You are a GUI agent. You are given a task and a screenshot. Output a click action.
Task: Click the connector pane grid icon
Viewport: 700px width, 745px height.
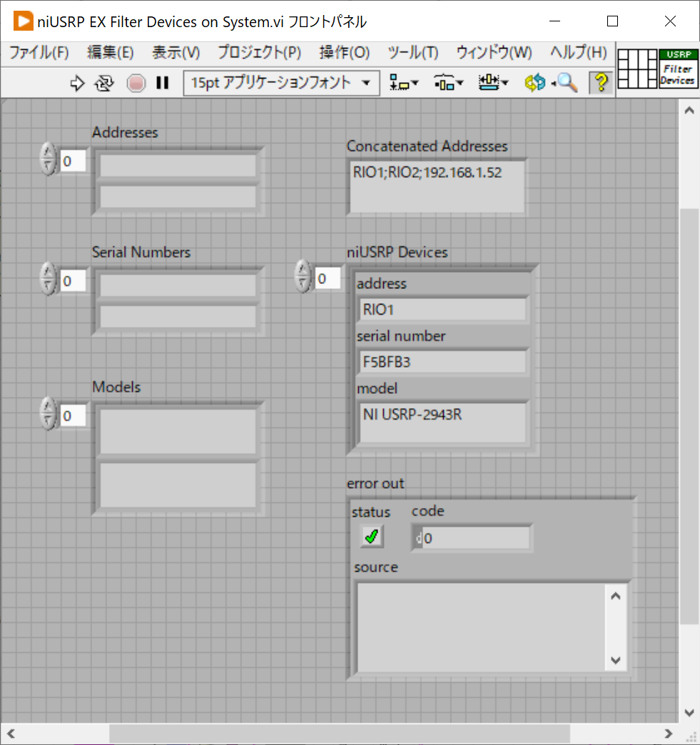(x=637, y=69)
